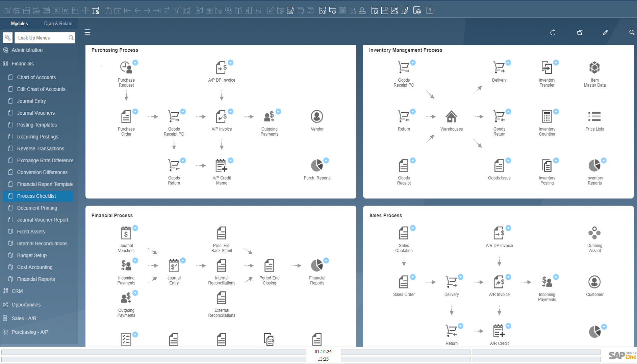Expand the Purchasing - A/P module
The width and height of the screenshot is (637, 364).
coord(30,332)
